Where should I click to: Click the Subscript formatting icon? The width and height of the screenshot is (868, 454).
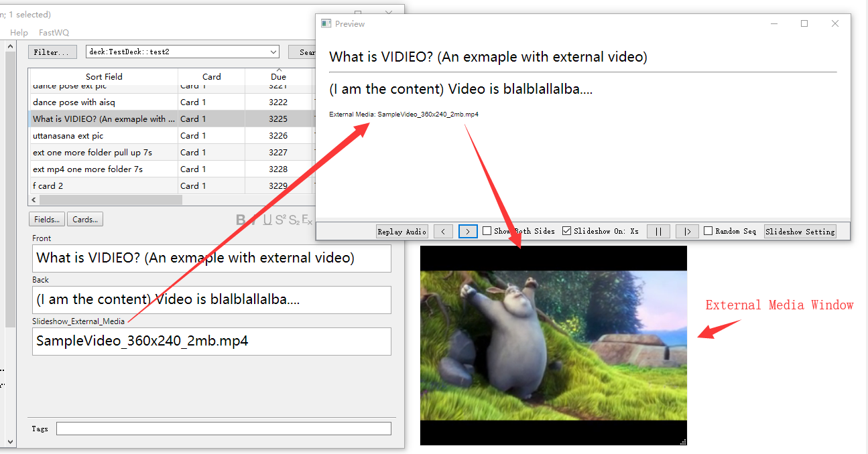[x=294, y=220]
